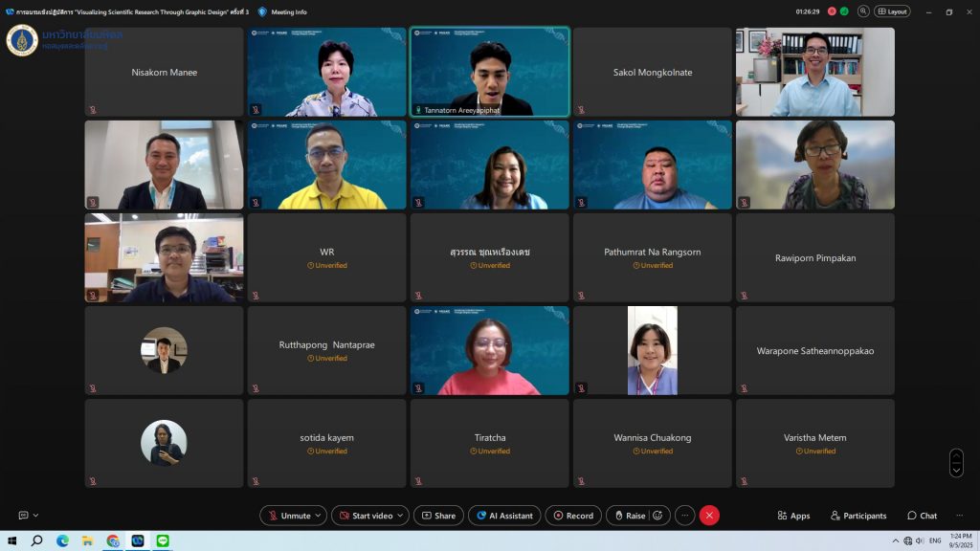Turn on camera with Start video

pos(364,516)
